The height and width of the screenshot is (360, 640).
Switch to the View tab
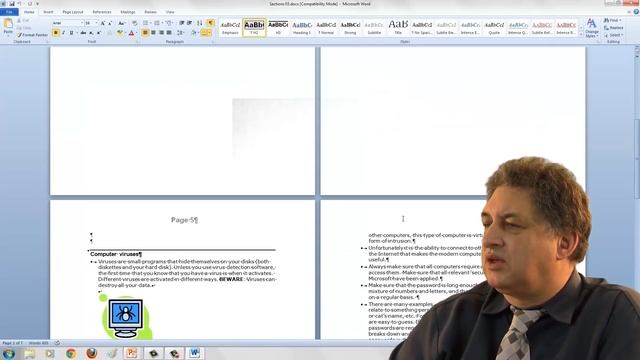click(170, 12)
